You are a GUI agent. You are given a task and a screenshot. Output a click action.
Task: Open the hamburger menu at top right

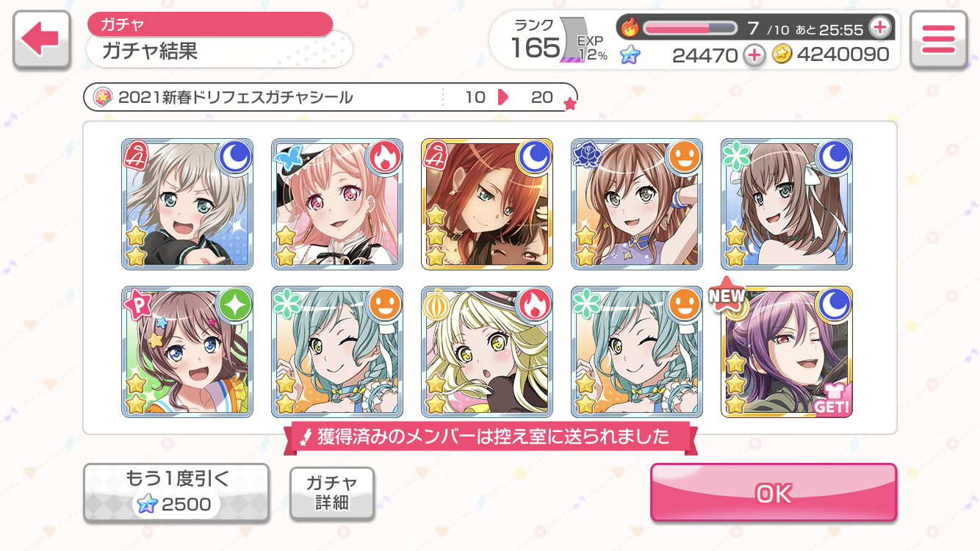pyautogui.click(x=938, y=40)
